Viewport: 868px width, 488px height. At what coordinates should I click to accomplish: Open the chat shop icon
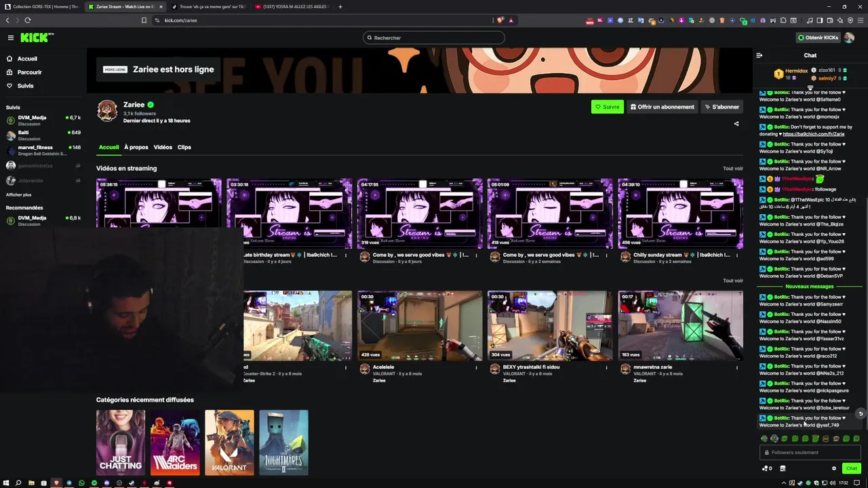point(783,468)
